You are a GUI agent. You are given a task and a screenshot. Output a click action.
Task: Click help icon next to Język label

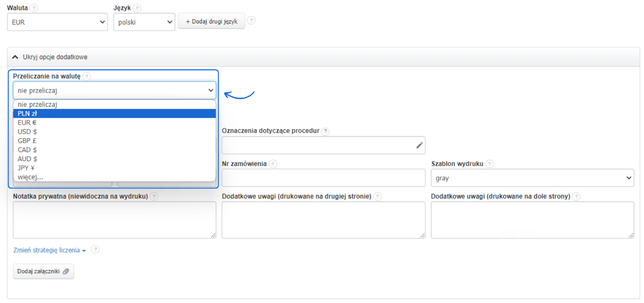click(x=137, y=8)
